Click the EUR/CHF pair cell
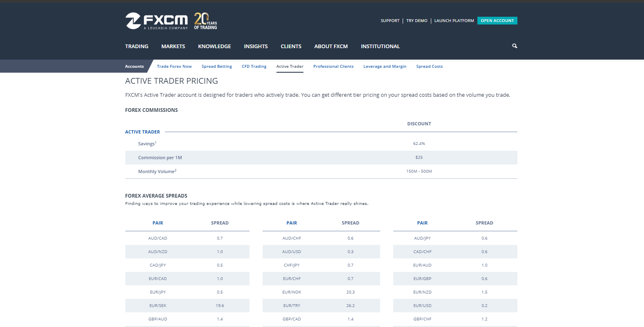 (x=292, y=279)
